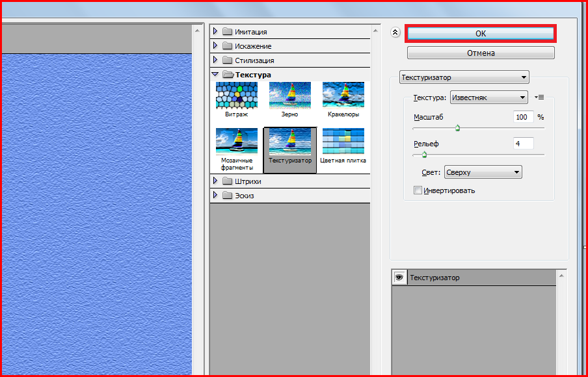Collapse the Текстура folder
The width and height of the screenshot is (588, 377).
pyautogui.click(x=215, y=74)
